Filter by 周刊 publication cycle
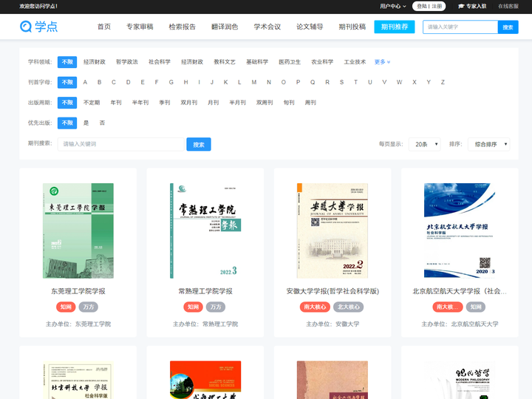The height and width of the screenshot is (399, 532). [310, 103]
